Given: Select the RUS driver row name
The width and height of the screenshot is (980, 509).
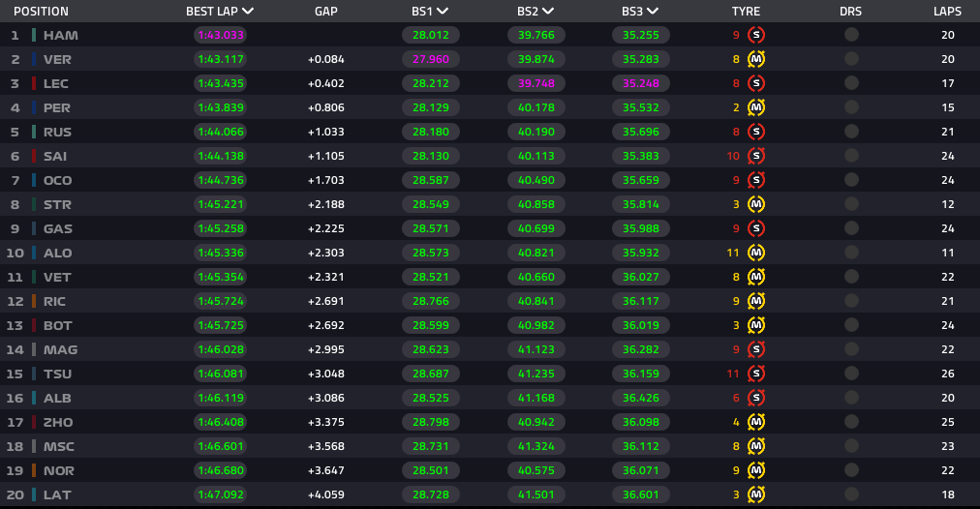Looking at the screenshot, I should [57, 132].
